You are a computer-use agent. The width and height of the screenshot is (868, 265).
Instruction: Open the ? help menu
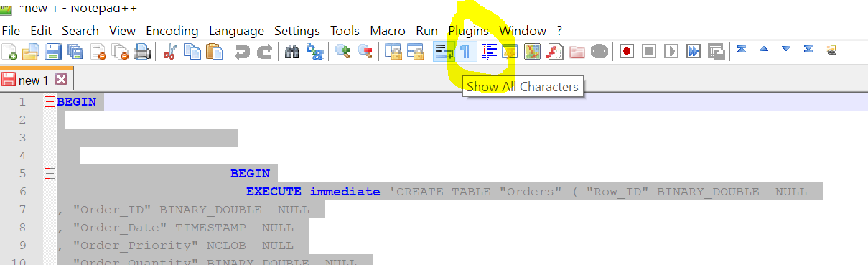pyautogui.click(x=559, y=31)
